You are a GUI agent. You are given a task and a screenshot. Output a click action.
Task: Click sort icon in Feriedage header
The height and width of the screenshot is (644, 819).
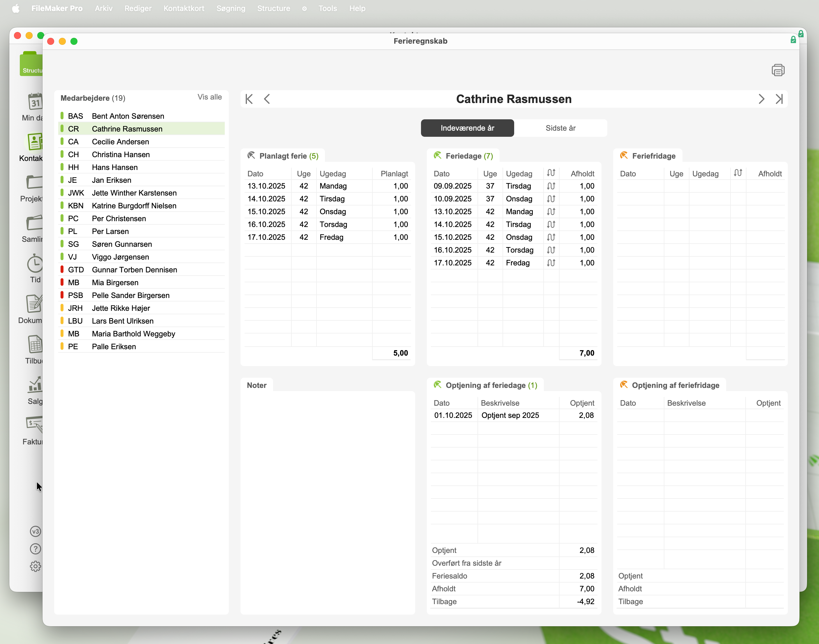(x=551, y=173)
